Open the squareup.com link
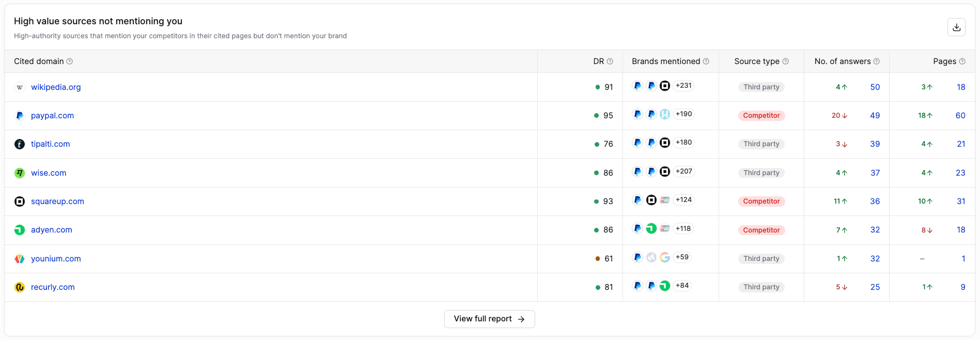This screenshot has width=980, height=340. coord(57,202)
